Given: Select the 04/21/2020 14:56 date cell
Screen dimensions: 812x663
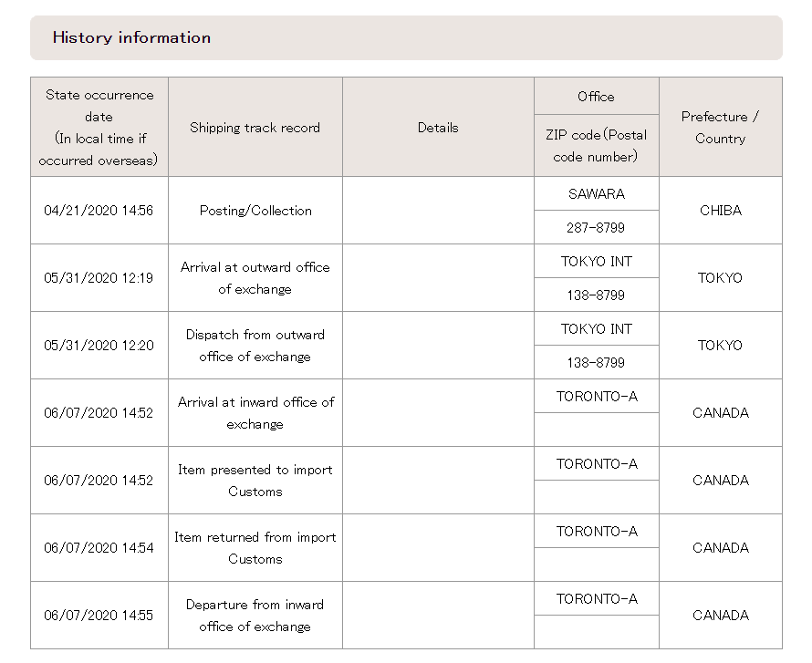Looking at the screenshot, I should tap(99, 211).
